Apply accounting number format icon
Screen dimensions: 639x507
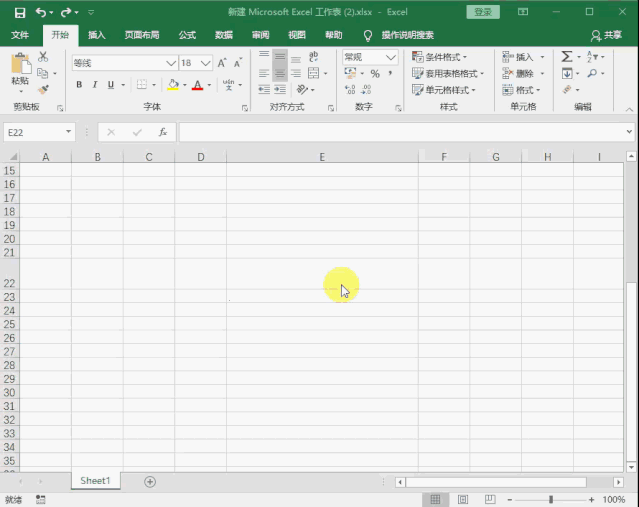(350, 73)
